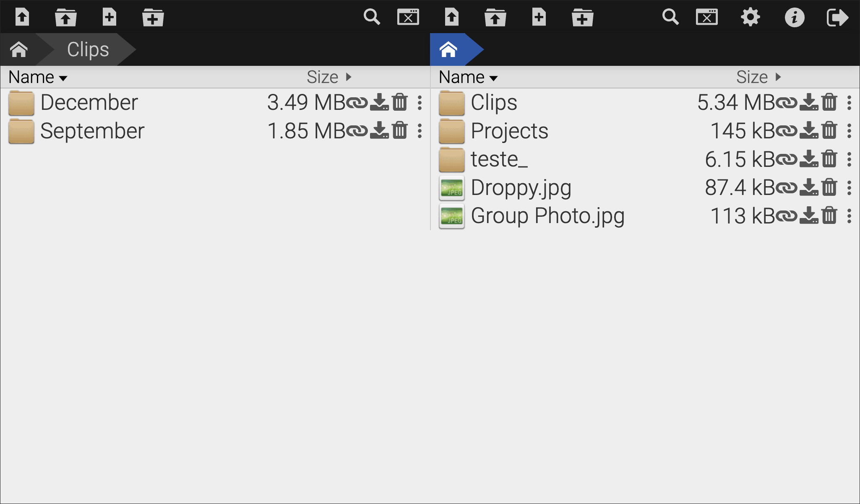Open the Projects folder

[x=509, y=131]
